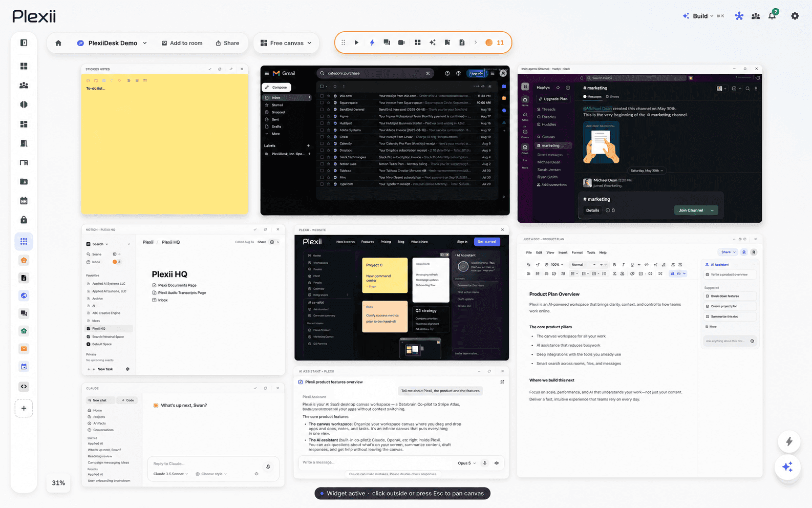Click the sparkle AI icon in the orange toolbar
812x508 pixels.
[433, 43]
